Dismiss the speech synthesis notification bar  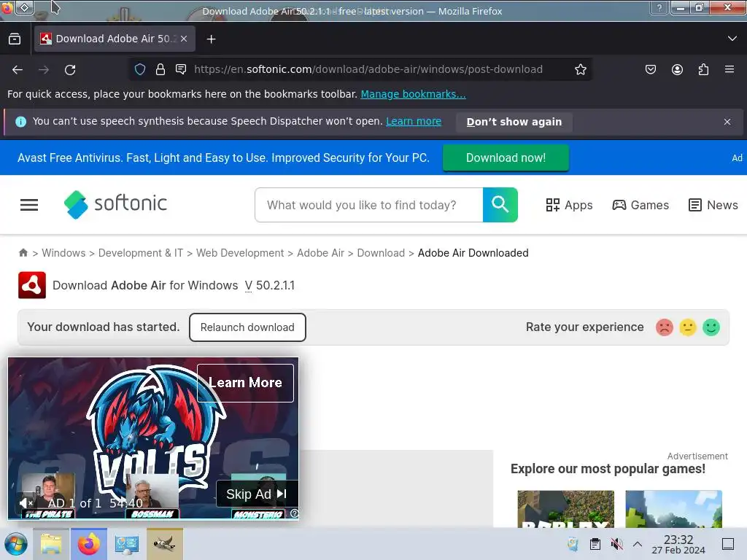point(727,122)
